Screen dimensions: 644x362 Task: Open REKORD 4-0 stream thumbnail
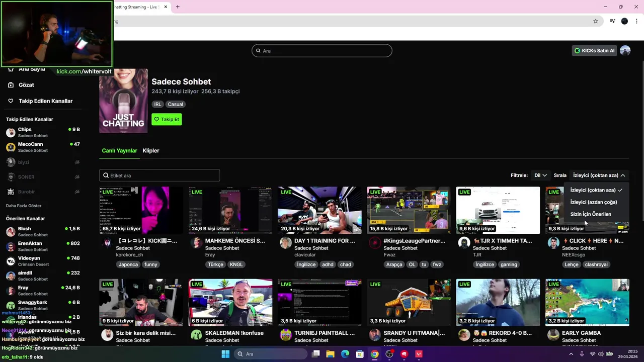[x=498, y=303]
